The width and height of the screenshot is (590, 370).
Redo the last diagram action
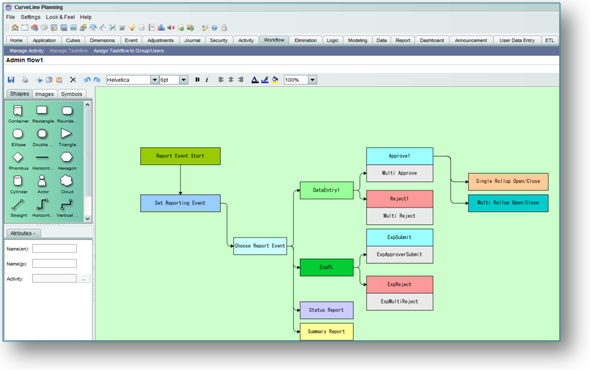pyautogui.click(x=97, y=80)
